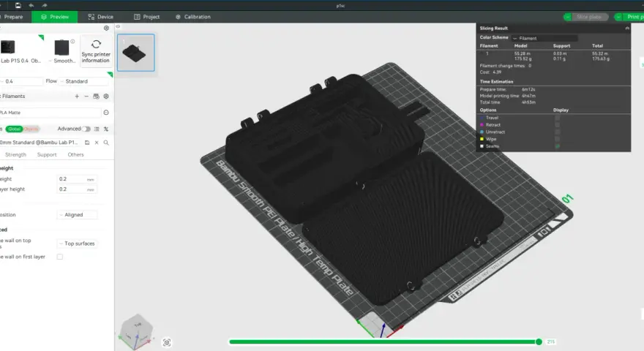644x351 pixels.
Task: Toggle Travel display checkbox
Action: (558, 118)
